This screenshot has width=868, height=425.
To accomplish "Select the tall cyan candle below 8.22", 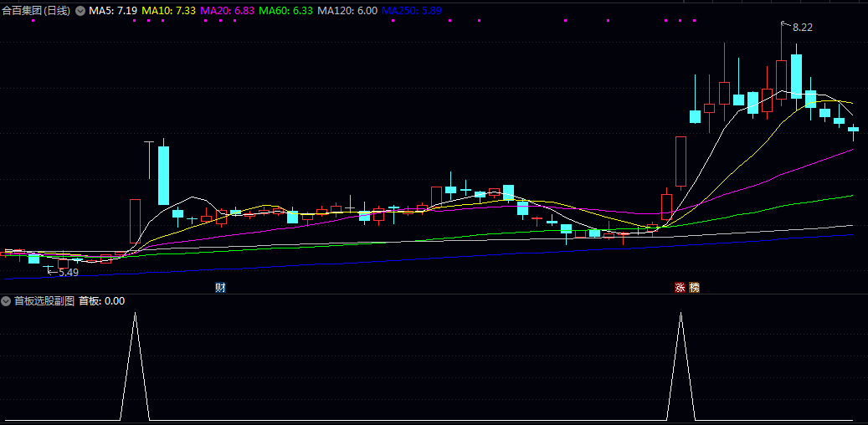I will [796, 77].
